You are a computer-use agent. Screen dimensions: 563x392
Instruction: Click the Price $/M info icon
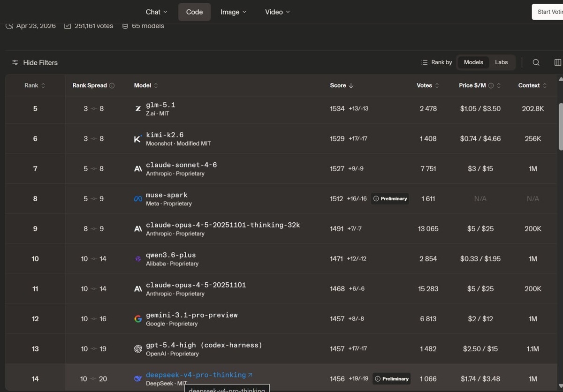coord(491,85)
